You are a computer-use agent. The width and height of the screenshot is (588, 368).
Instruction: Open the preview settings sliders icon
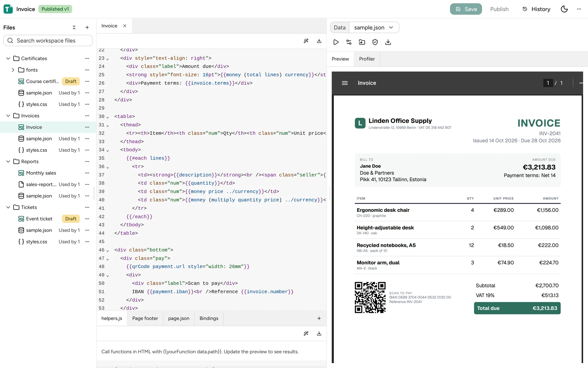tap(349, 42)
